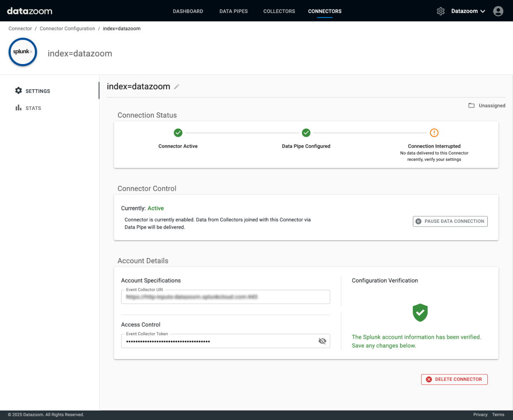Click the Data Pipe Configured label
Viewport: 513px width, 420px height.
(306, 146)
